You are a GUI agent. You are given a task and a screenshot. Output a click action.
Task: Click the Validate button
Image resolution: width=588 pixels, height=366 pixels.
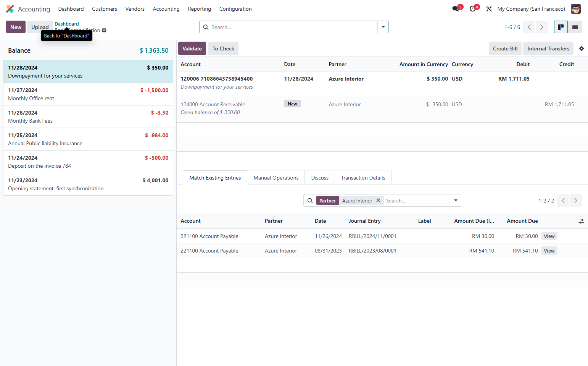pos(192,49)
